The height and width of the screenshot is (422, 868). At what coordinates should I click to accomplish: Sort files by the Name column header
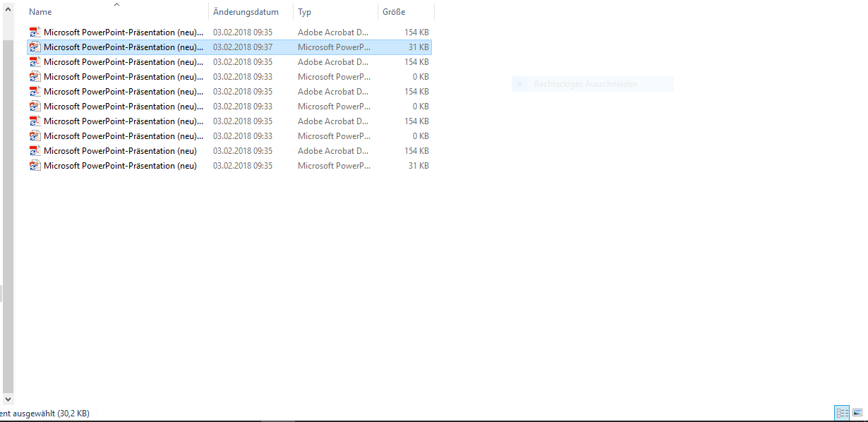coord(40,12)
